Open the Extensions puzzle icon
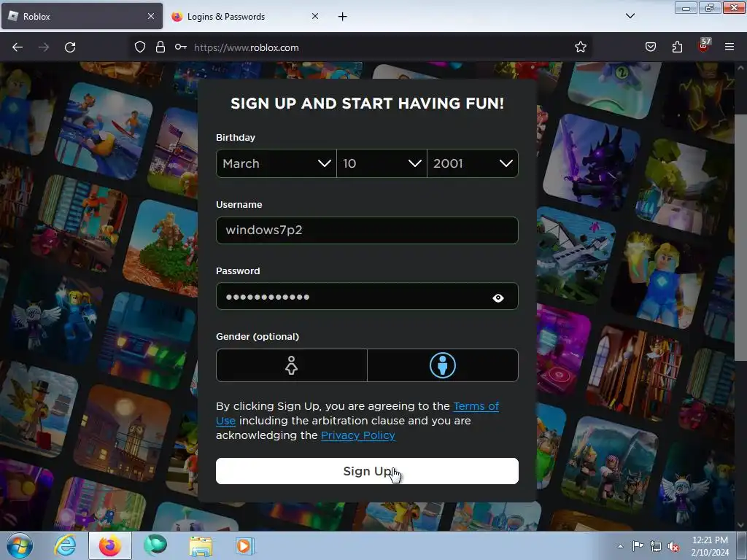The image size is (747, 560). (677, 47)
